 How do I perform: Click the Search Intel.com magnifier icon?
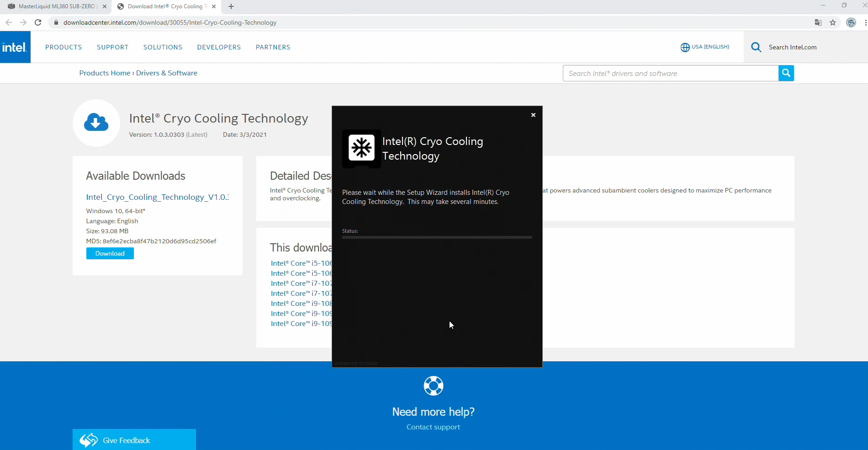[756, 47]
